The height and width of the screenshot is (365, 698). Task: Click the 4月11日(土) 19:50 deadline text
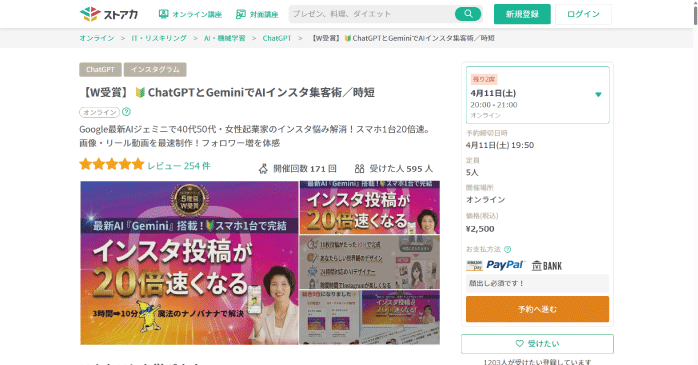coord(500,145)
